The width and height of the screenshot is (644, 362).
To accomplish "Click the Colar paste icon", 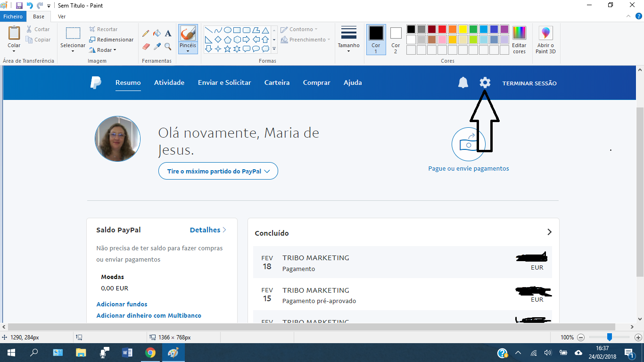I will [x=14, y=33].
